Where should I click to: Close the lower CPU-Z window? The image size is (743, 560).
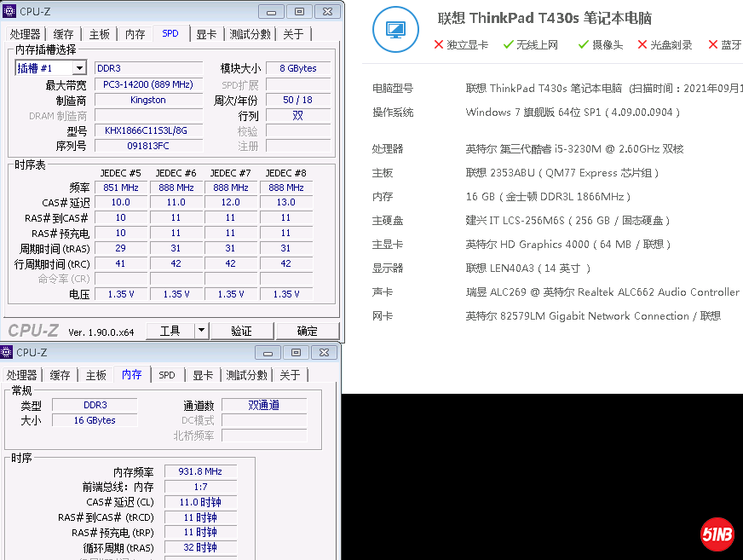(324, 352)
